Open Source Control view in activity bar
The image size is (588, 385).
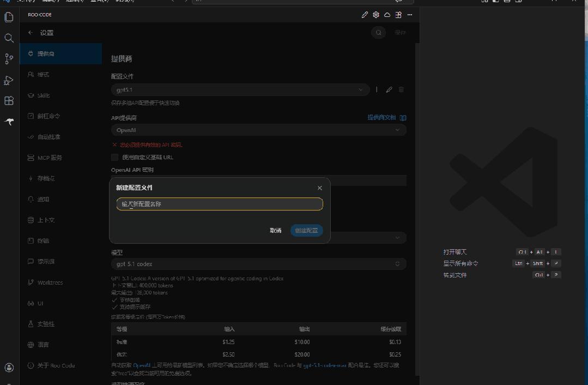(9, 59)
